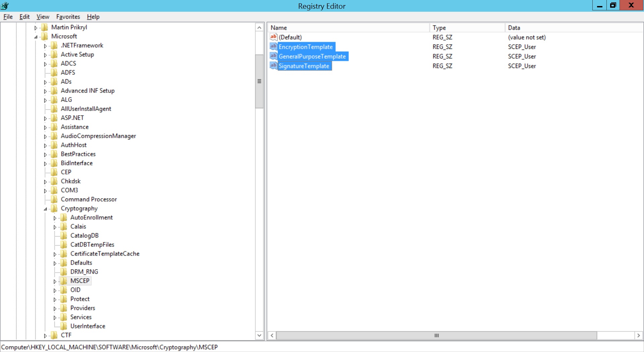The height and width of the screenshot is (352, 644).
Task: Click the Registry Editor title bar icon
Action: point(4,5)
